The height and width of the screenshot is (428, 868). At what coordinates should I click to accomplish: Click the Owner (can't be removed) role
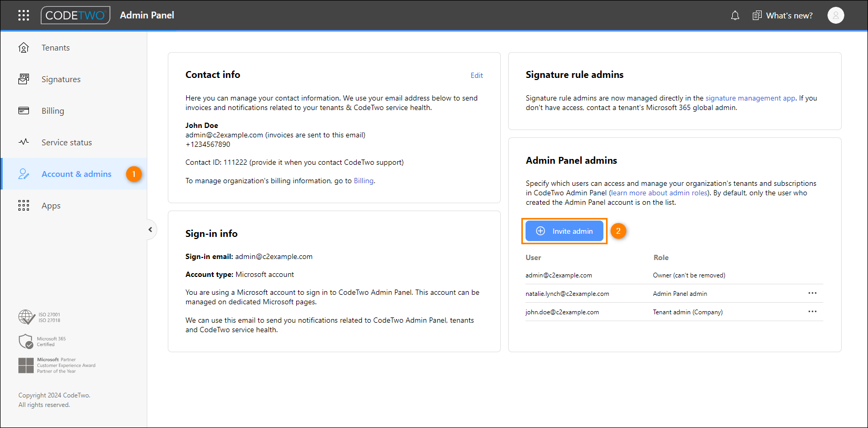pos(689,275)
